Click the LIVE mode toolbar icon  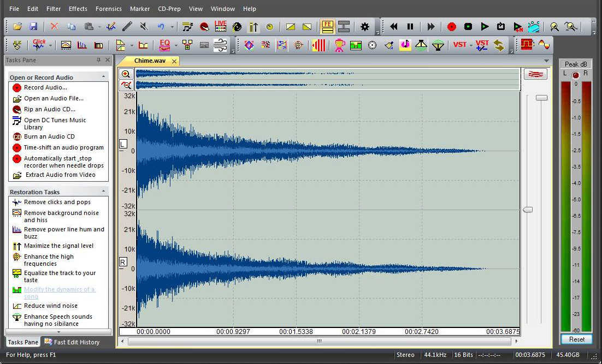(x=220, y=26)
